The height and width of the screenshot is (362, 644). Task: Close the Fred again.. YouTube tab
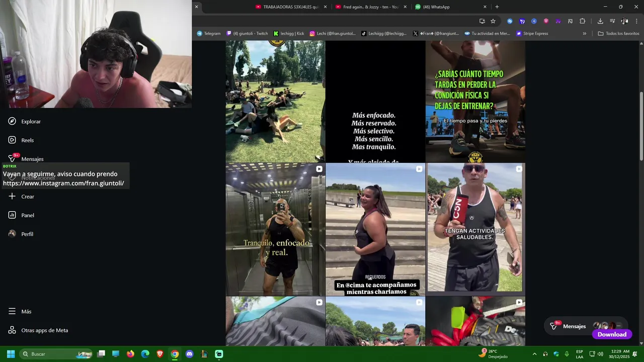[x=405, y=7]
